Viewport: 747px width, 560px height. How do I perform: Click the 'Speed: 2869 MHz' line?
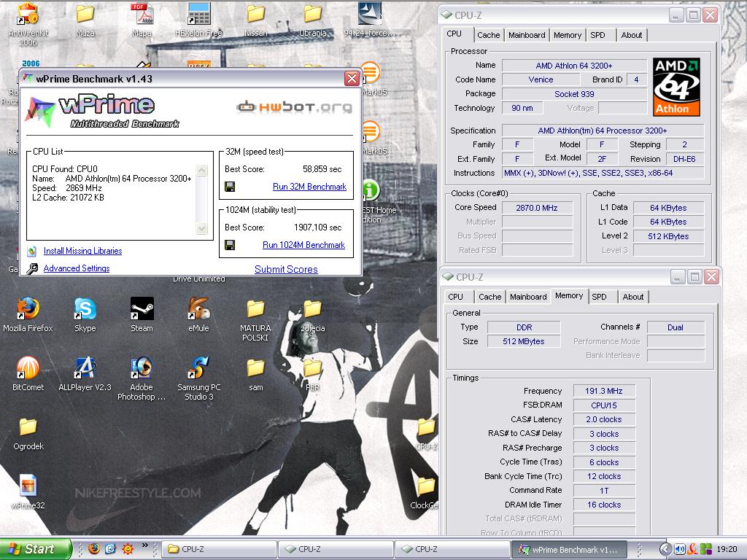[67, 188]
